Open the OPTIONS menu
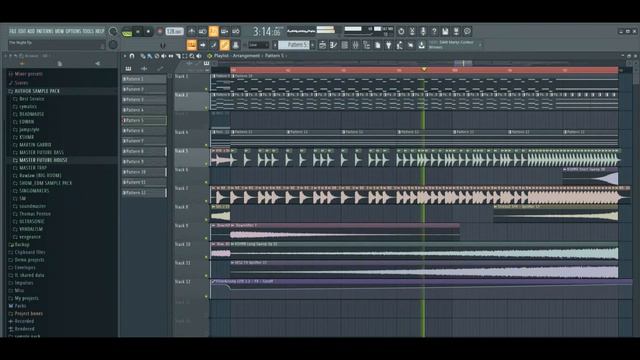The height and width of the screenshot is (360, 640). pos(73,31)
